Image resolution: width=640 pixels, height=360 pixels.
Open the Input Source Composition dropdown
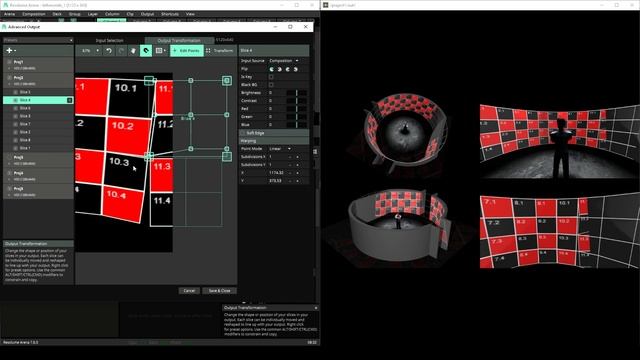[284, 61]
